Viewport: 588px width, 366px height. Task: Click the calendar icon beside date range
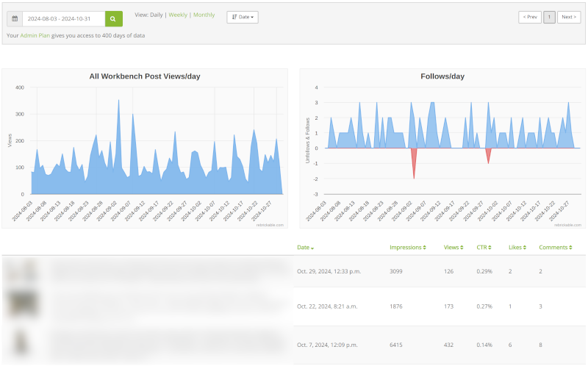[x=15, y=18]
